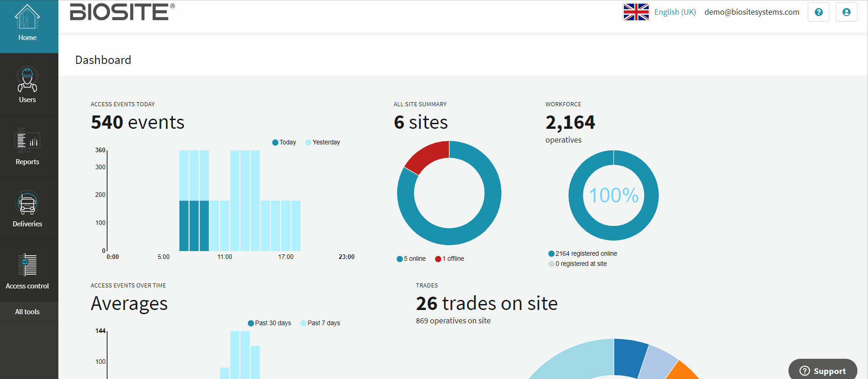The width and height of the screenshot is (868, 379).
Task: Click the Biosite logo
Action: click(x=122, y=12)
